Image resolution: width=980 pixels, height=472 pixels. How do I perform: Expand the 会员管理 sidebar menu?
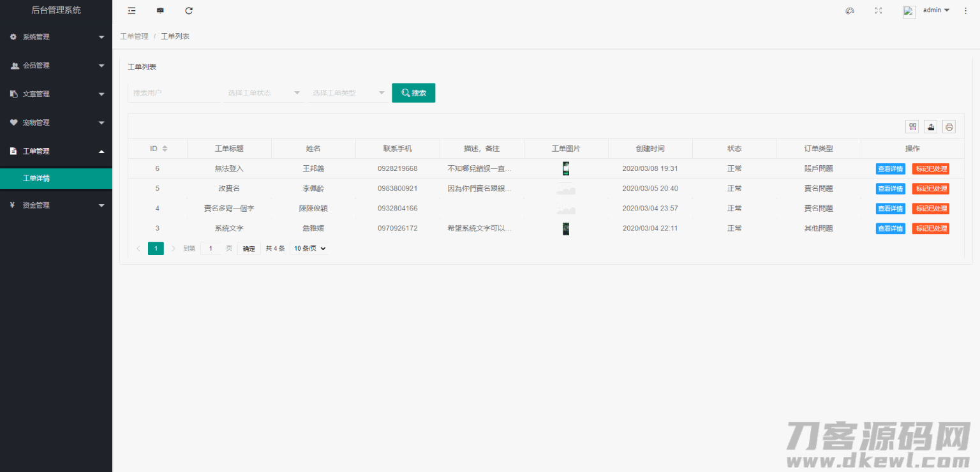coord(56,66)
